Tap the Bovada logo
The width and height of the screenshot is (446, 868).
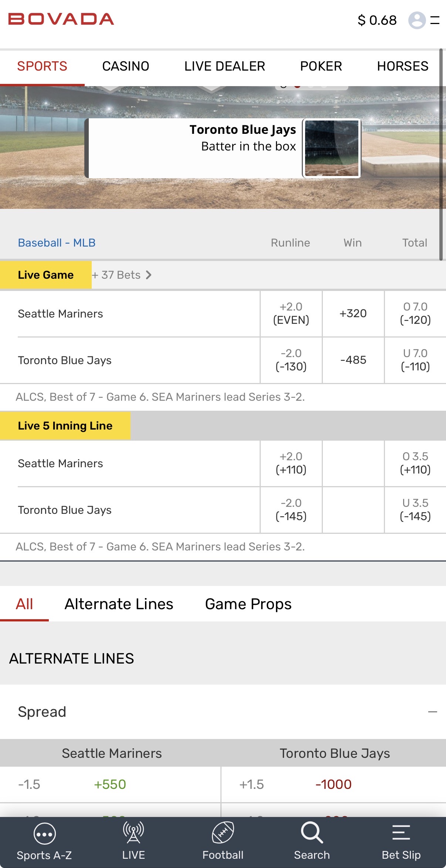point(61,19)
